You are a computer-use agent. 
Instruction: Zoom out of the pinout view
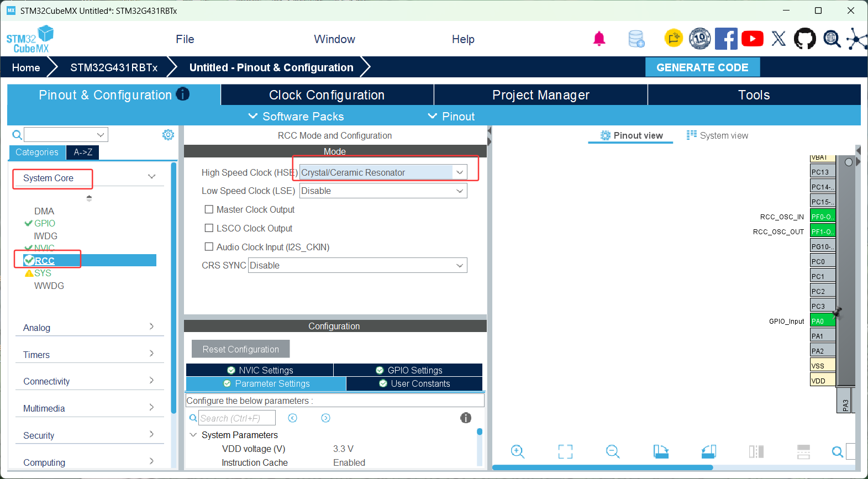point(613,451)
